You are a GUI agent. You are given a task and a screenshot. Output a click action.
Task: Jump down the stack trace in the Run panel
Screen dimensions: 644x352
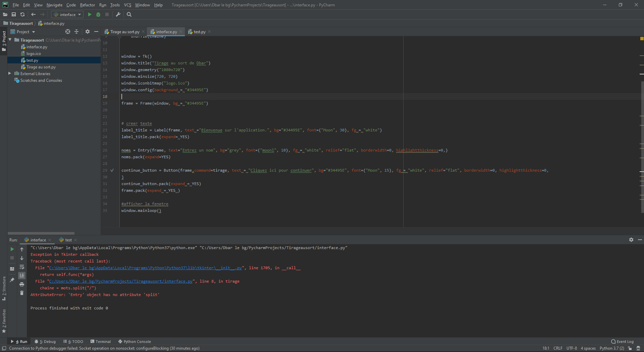pos(22,258)
